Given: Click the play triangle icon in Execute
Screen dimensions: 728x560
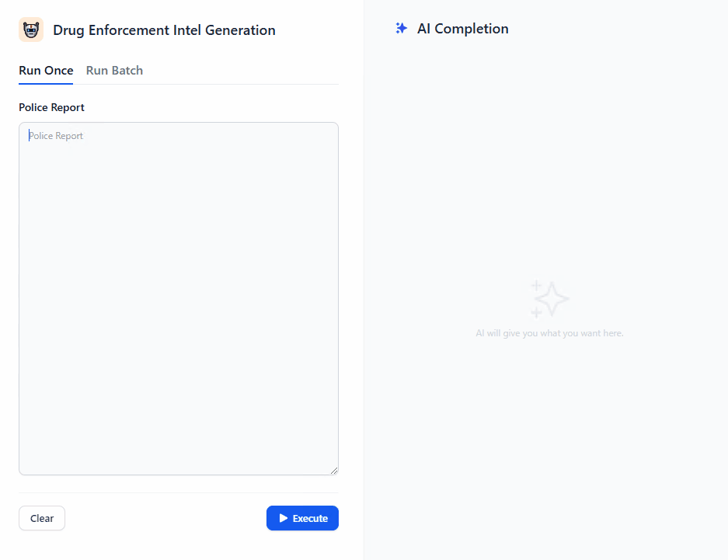Looking at the screenshot, I should (x=284, y=518).
